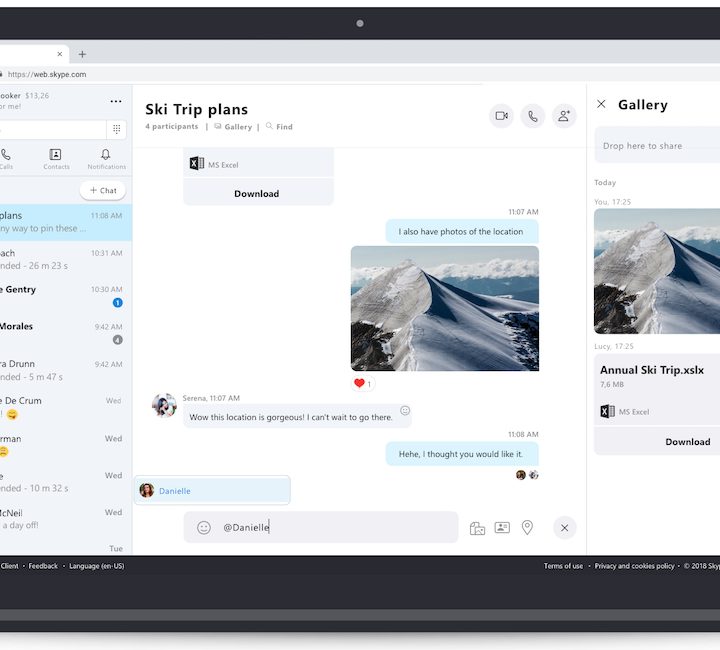View the 4 participants list
This screenshot has width=720, height=650.
pos(172,126)
